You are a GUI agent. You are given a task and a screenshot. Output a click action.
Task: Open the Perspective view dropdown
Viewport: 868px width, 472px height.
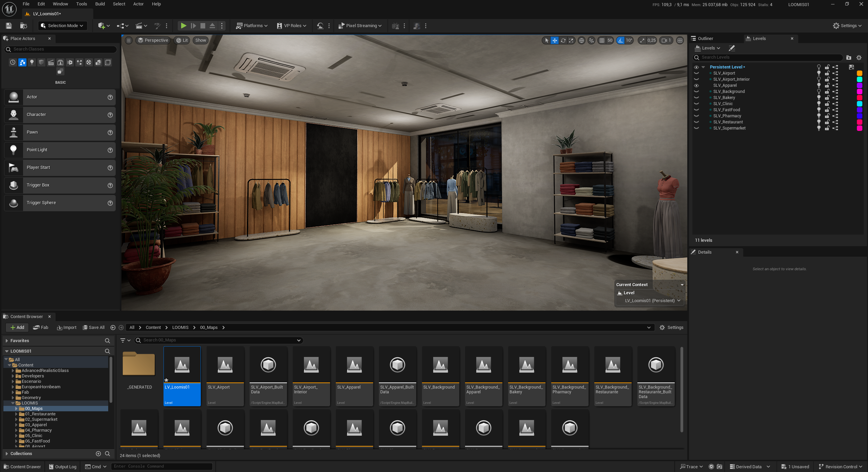tap(153, 40)
